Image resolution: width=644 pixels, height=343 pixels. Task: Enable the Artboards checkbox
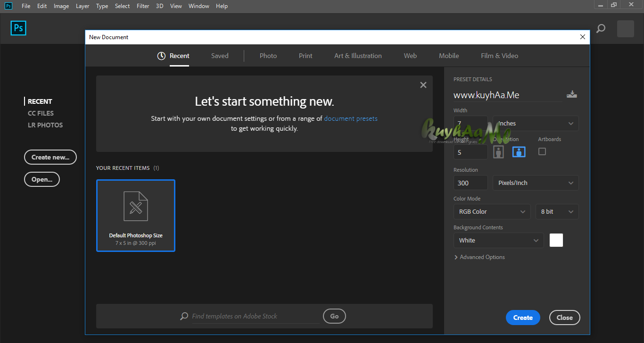(x=542, y=151)
